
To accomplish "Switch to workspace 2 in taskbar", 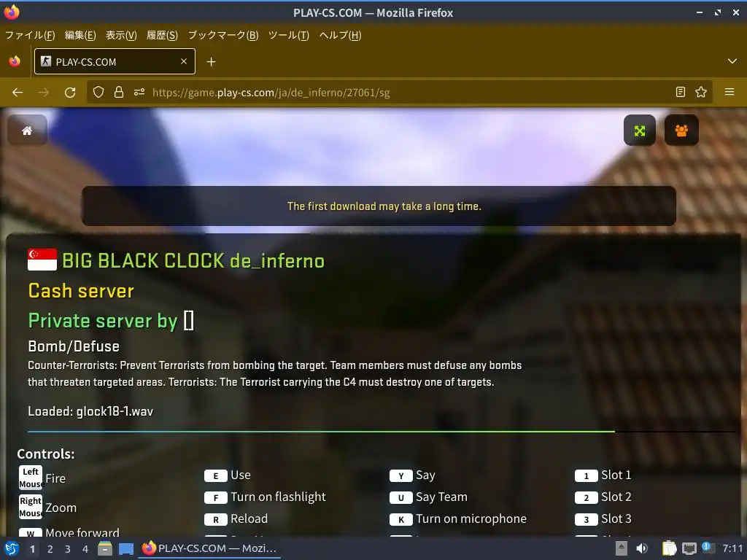I will (50, 549).
